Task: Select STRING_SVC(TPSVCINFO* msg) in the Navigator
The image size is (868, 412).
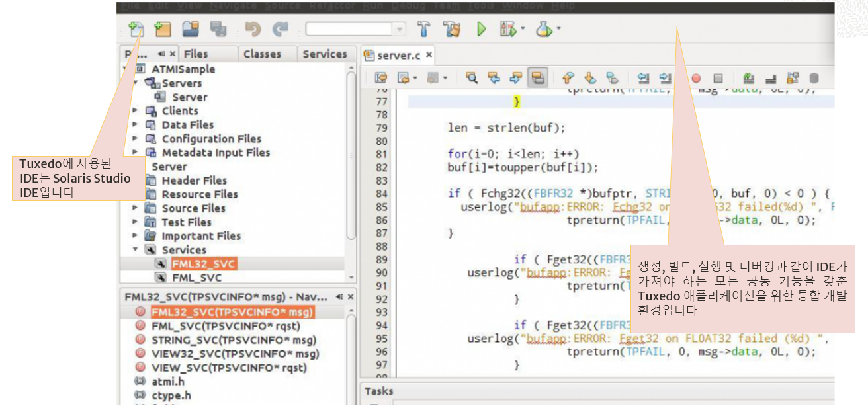Action: click(234, 339)
